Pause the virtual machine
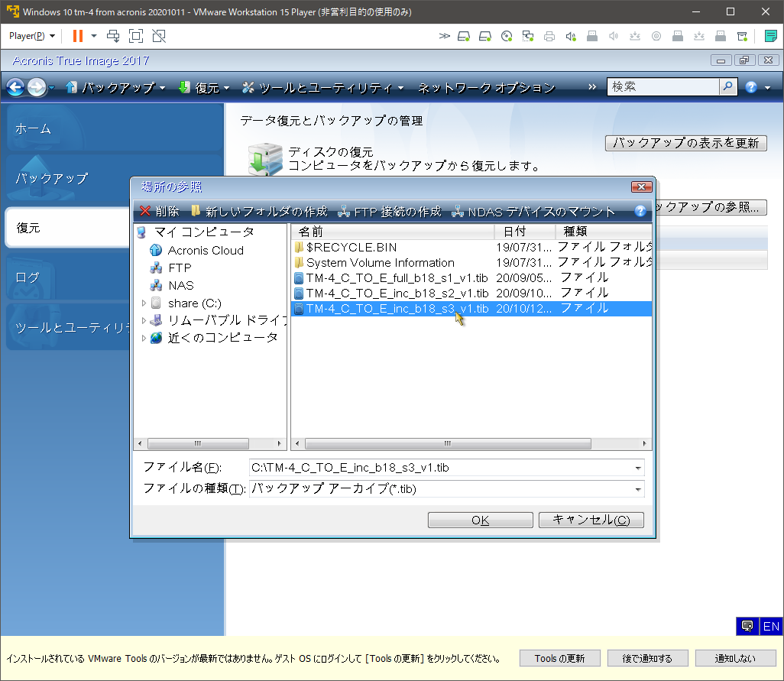The height and width of the screenshot is (681, 784). pos(77,36)
